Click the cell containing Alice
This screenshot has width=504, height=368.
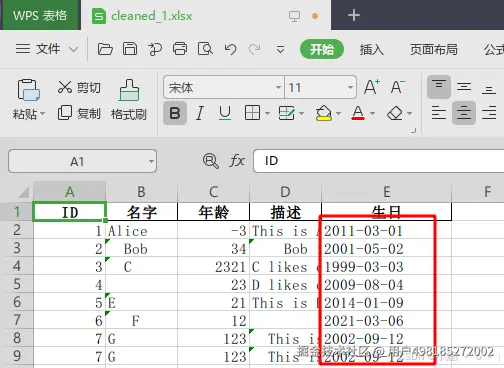coord(141,231)
